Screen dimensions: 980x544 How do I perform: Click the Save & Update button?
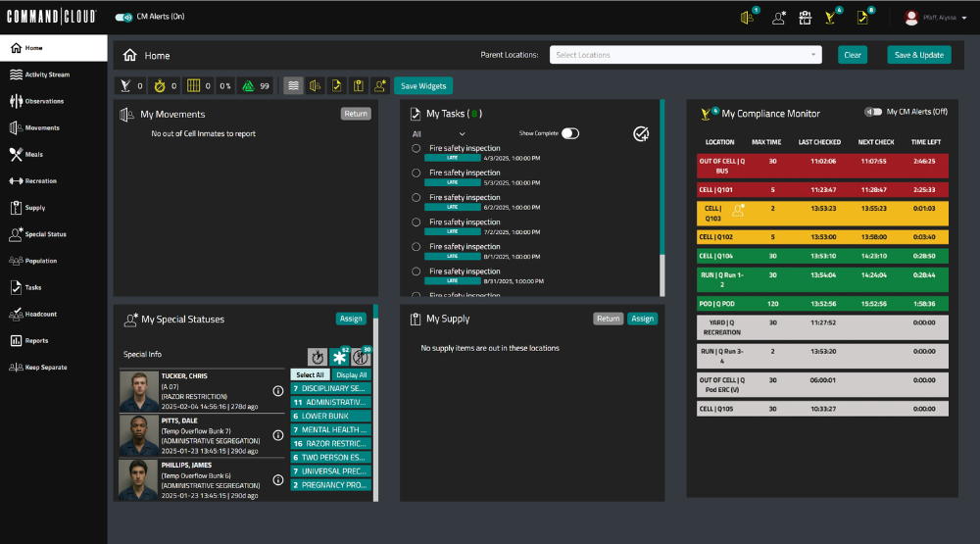click(x=918, y=55)
